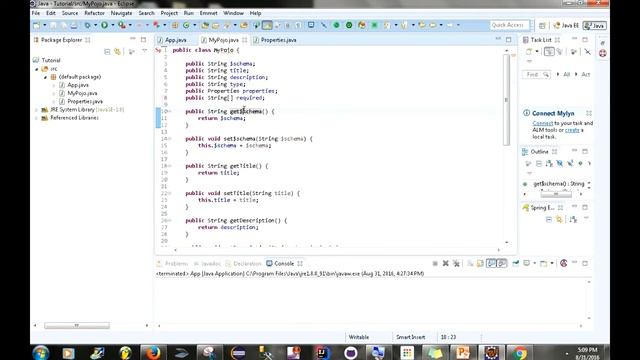Expand the JRE System Library node
The height and width of the screenshot is (360, 640).
tap(36, 110)
